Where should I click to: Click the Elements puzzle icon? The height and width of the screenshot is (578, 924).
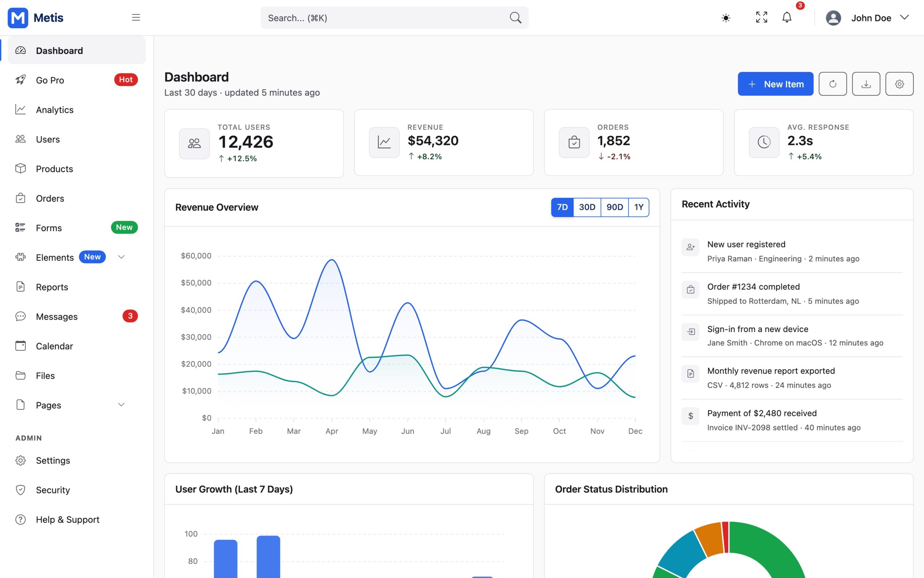pyautogui.click(x=20, y=257)
